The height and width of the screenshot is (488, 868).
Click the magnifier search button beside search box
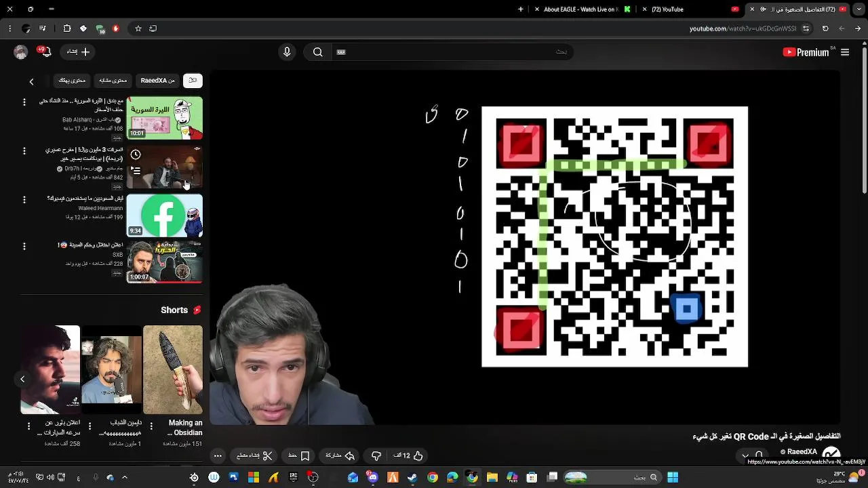(317, 52)
